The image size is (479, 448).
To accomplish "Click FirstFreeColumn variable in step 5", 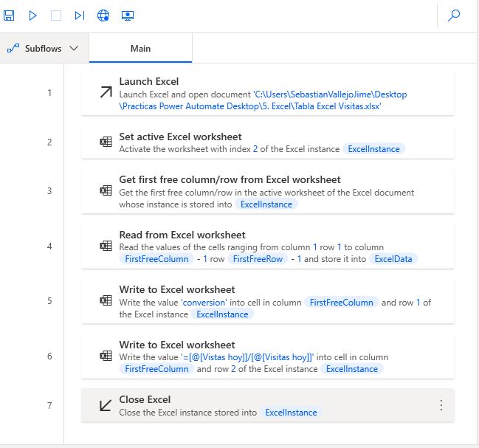I will pos(341,303).
